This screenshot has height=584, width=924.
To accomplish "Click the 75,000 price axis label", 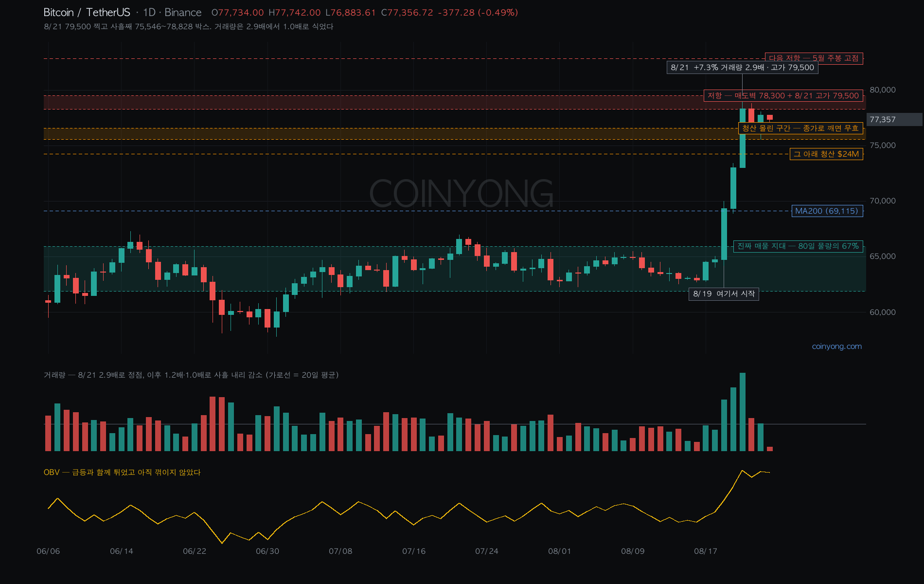I will pyautogui.click(x=883, y=146).
